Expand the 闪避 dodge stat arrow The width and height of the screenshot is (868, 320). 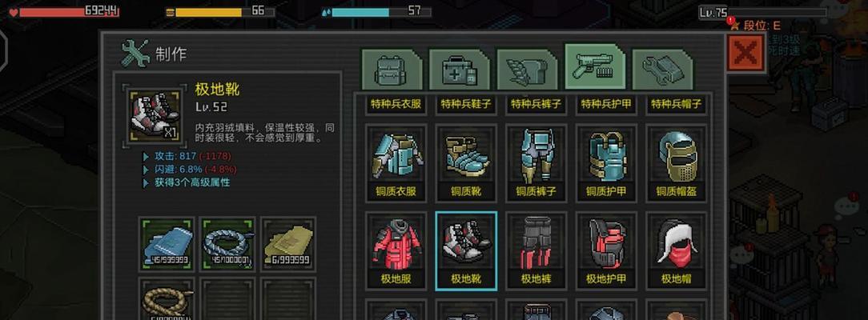tap(147, 170)
